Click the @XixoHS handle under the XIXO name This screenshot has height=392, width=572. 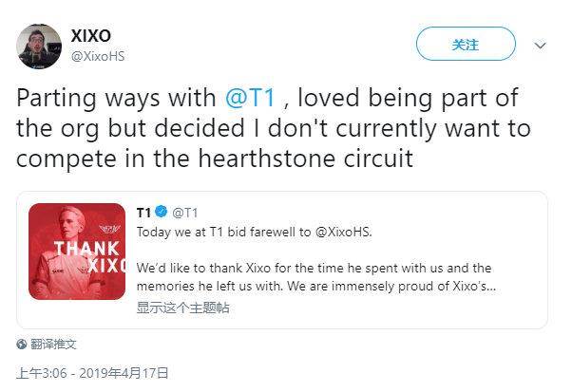(98, 55)
